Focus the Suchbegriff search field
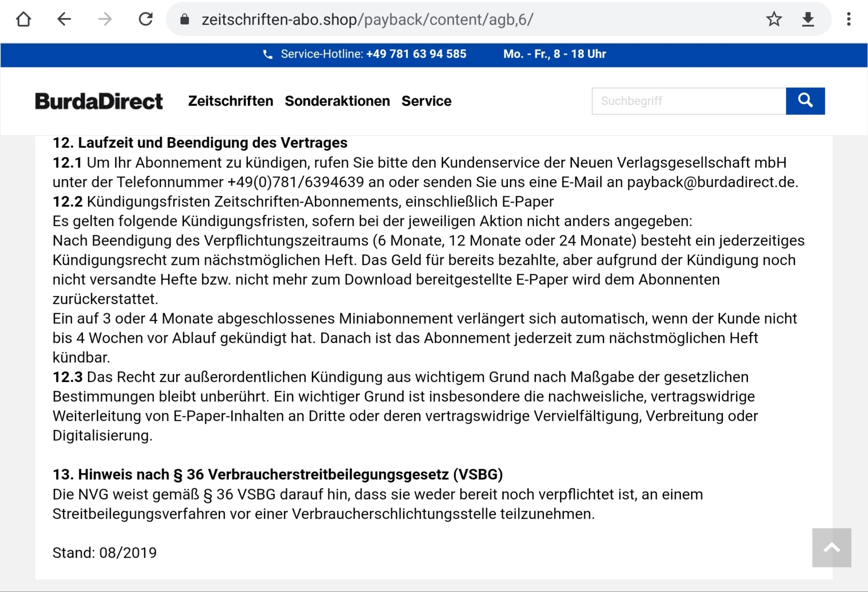 (x=689, y=101)
